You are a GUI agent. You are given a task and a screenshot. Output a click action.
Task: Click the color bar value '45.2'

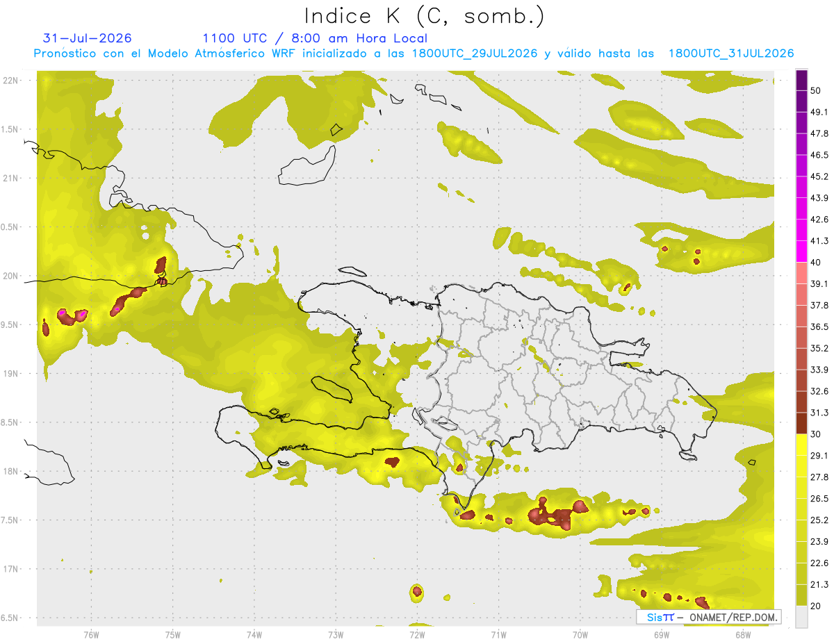click(x=819, y=176)
